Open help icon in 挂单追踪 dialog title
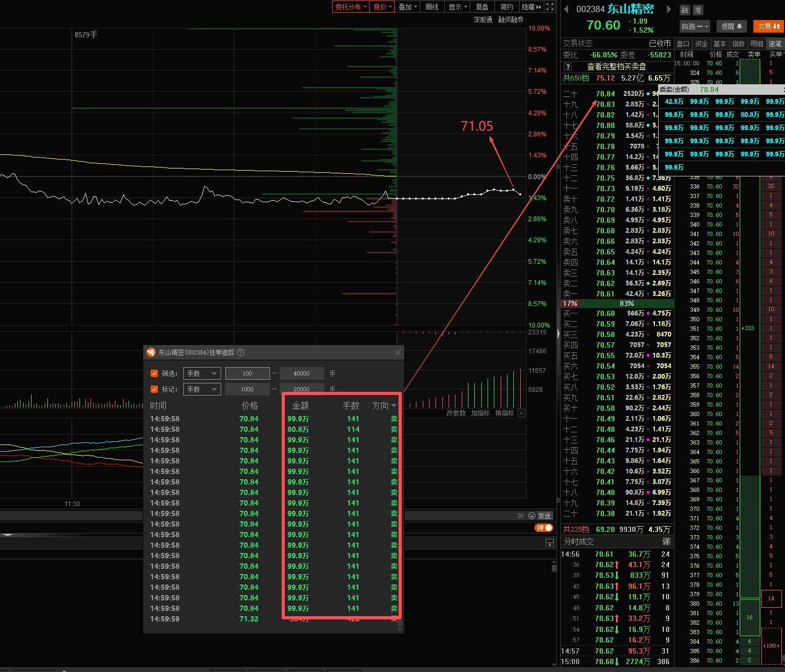The height and width of the screenshot is (672, 785). pos(241,352)
